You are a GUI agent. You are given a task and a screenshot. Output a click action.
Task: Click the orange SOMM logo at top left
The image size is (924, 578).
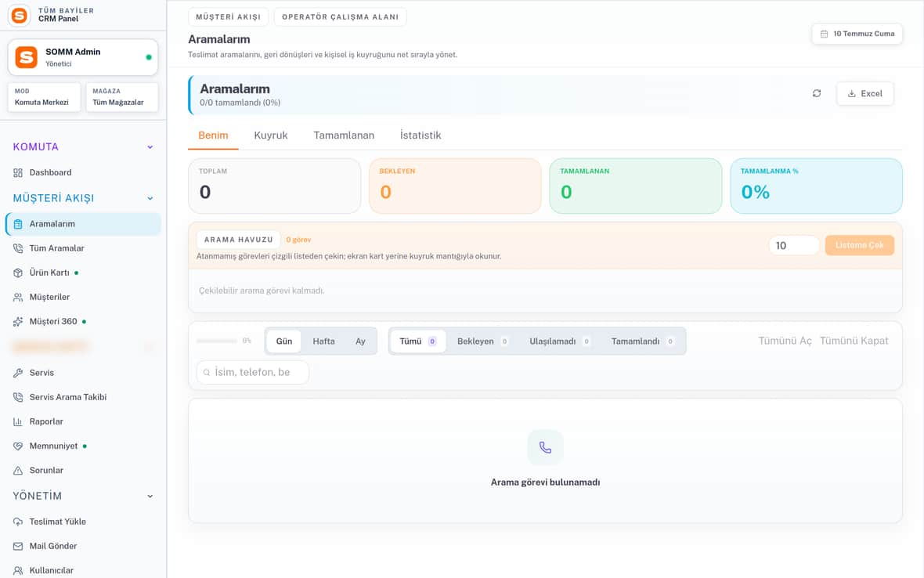[20, 16]
